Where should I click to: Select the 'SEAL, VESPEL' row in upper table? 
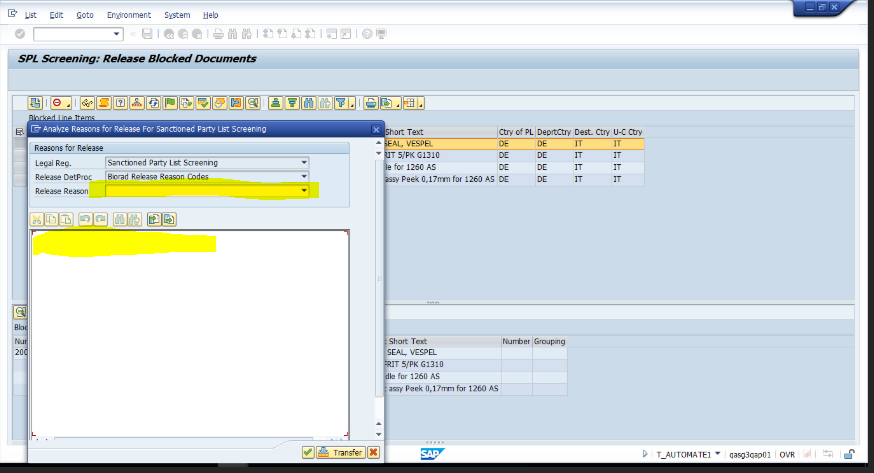(x=514, y=144)
